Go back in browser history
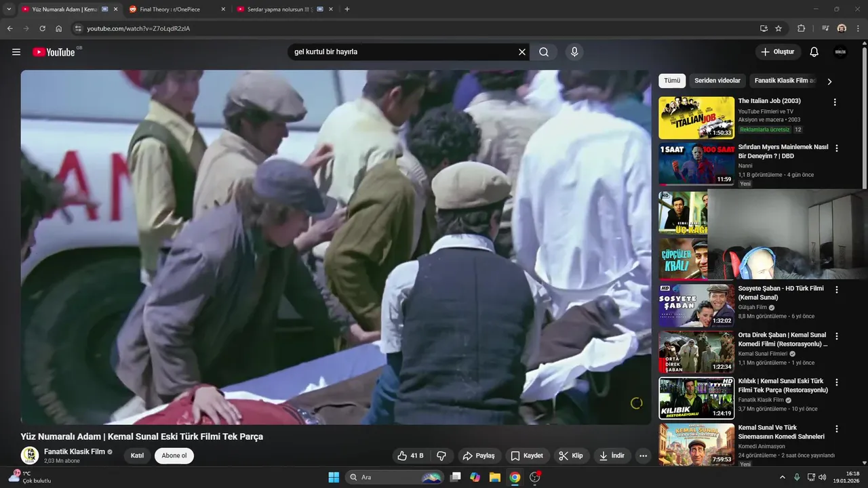This screenshot has width=868, height=488. coord(9,28)
